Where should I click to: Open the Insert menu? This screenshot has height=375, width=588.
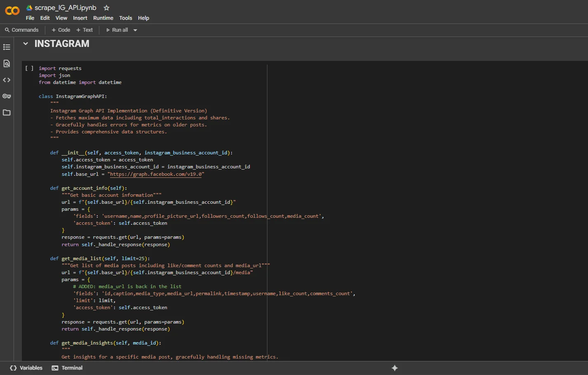coord(80,18)
